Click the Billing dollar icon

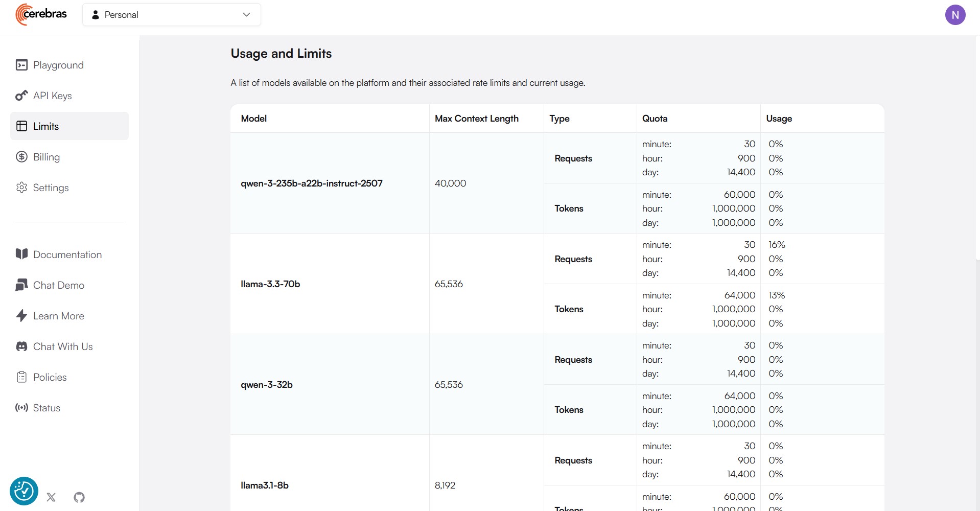pyautogui.click(x=21, y=157)
